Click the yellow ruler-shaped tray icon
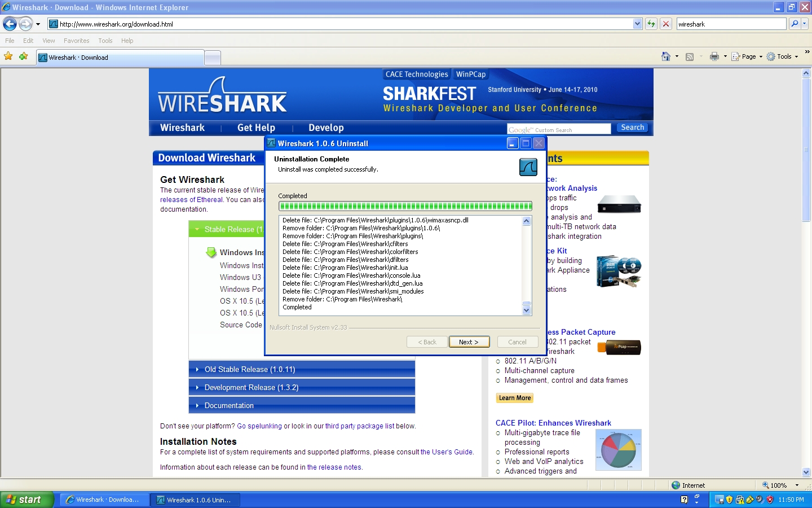 click(x=749, y=500)
